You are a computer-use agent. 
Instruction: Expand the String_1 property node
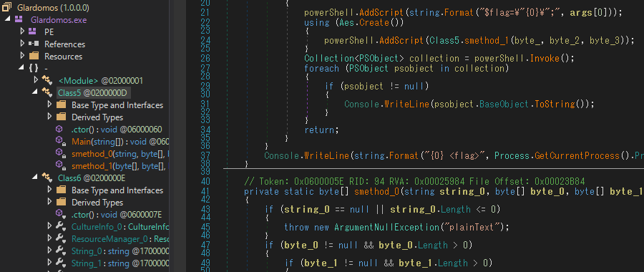pos(49,263)
